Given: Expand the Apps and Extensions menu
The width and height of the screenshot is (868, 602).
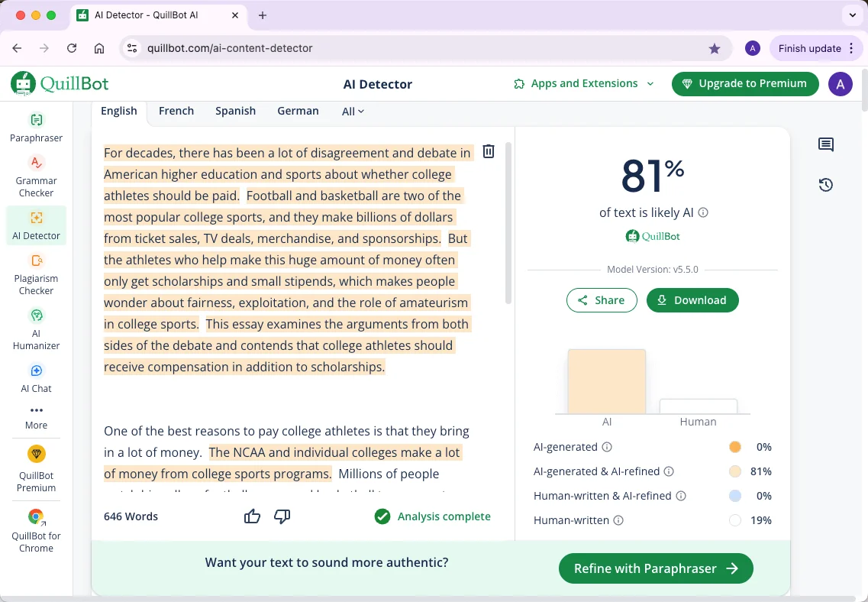Looking at the screenshot, I should point(584,83).
